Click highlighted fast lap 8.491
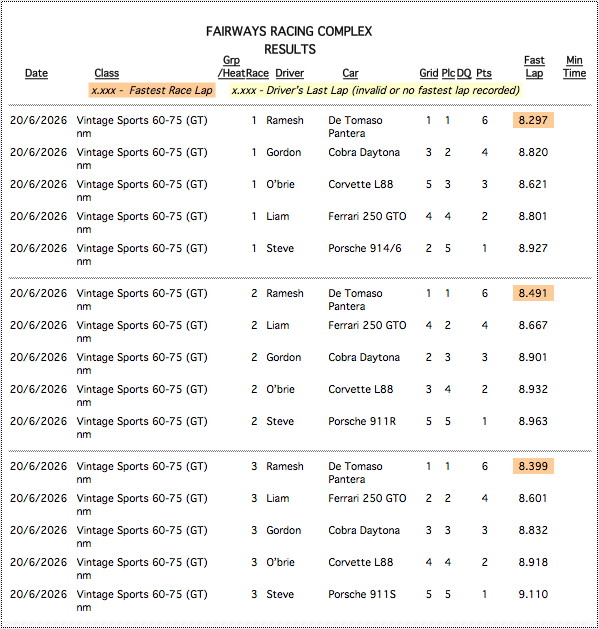The image size is (599, 629). click(533, 293)
